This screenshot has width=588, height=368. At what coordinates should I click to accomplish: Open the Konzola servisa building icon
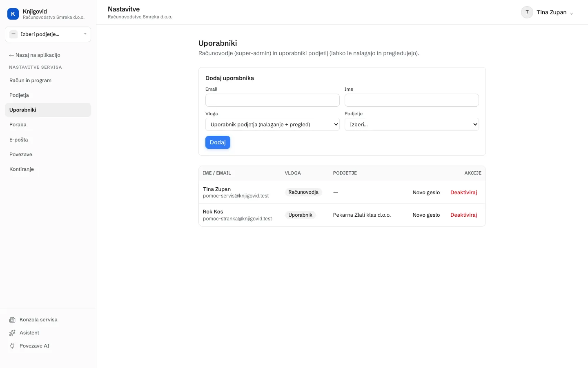[12, 320]
